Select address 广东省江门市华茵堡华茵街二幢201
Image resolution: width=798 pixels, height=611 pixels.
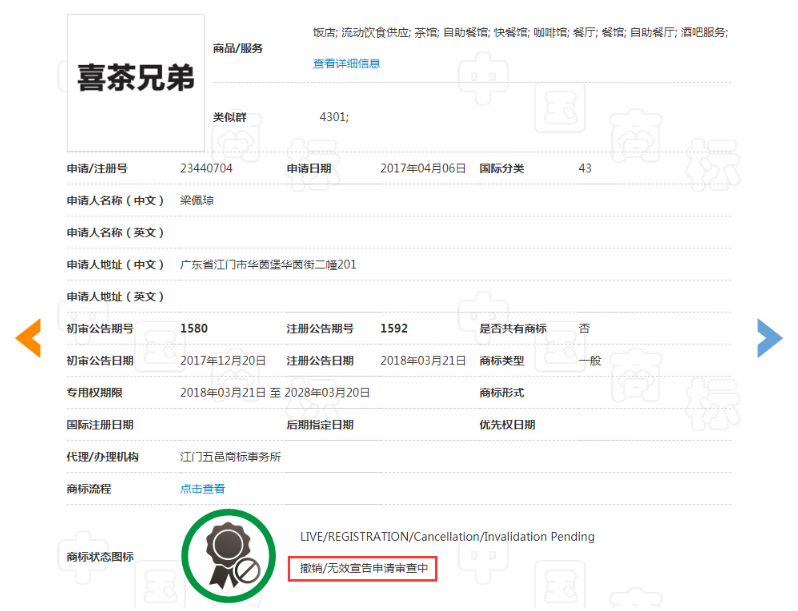coord(268,265)
